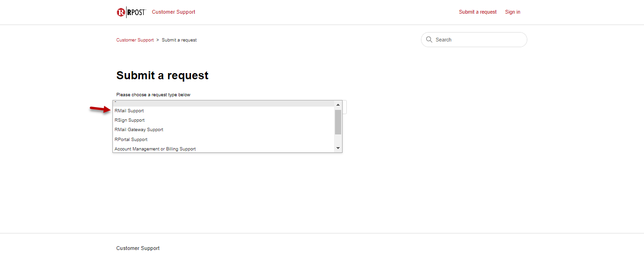Choose Account Management or Billing Support
Image resolution: width=644 pixels, height=258 pixels.
pyautogui.click(x=155, y=149)
